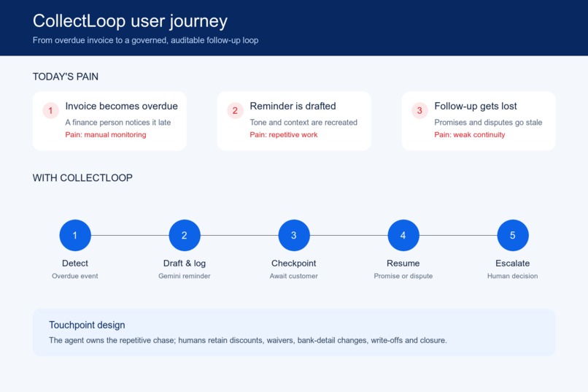Image resolution: width=588 pixels, height=392 pixels.
Task: Click the 'The agent owns the repetitive chase' sentence
Action: (248, 341)
